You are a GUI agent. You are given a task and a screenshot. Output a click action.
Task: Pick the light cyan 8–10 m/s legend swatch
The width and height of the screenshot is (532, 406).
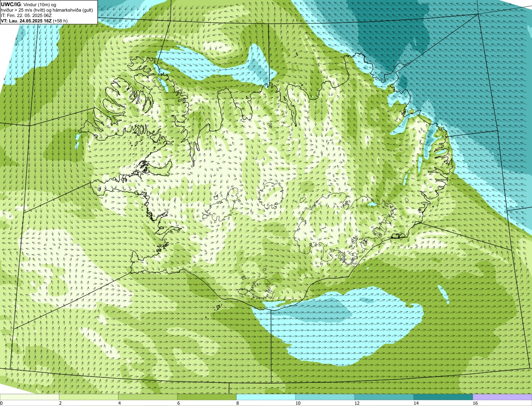tap(266, 397)
